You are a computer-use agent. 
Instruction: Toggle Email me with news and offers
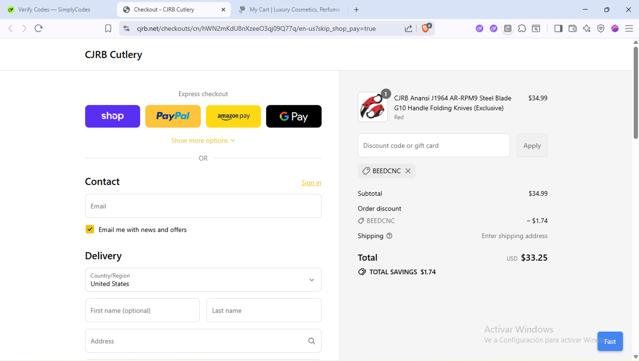click(90, 229)
